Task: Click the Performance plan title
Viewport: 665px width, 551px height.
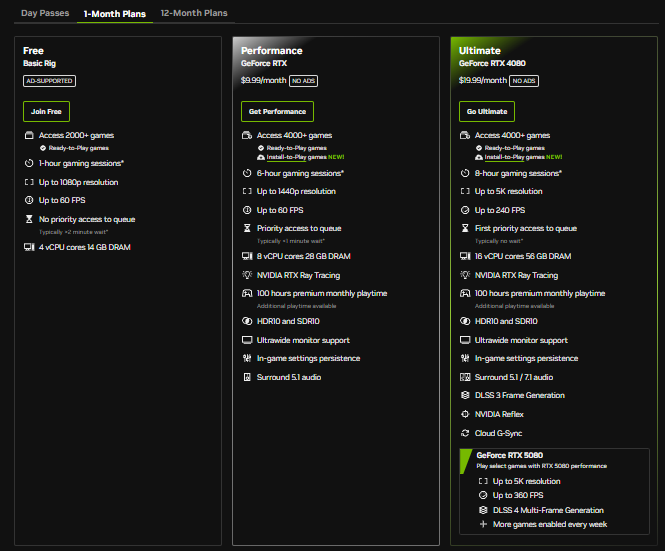Action: (x=271, y=51)
